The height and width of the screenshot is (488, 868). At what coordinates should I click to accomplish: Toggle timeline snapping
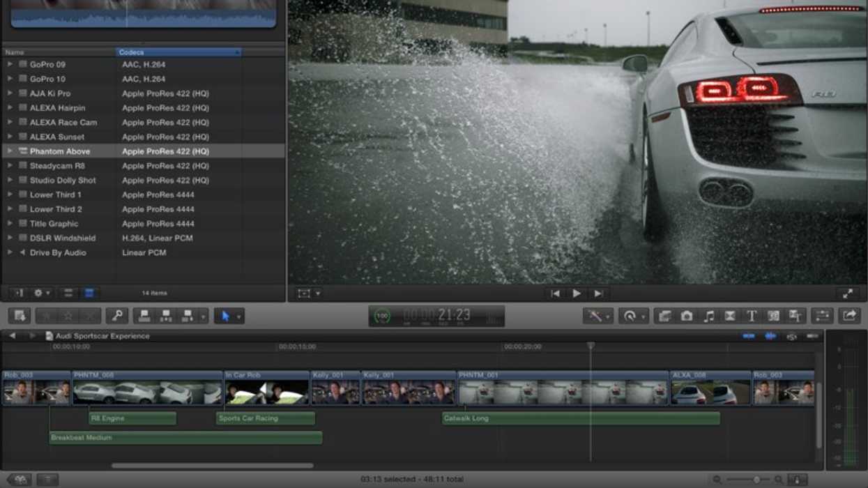813,336
